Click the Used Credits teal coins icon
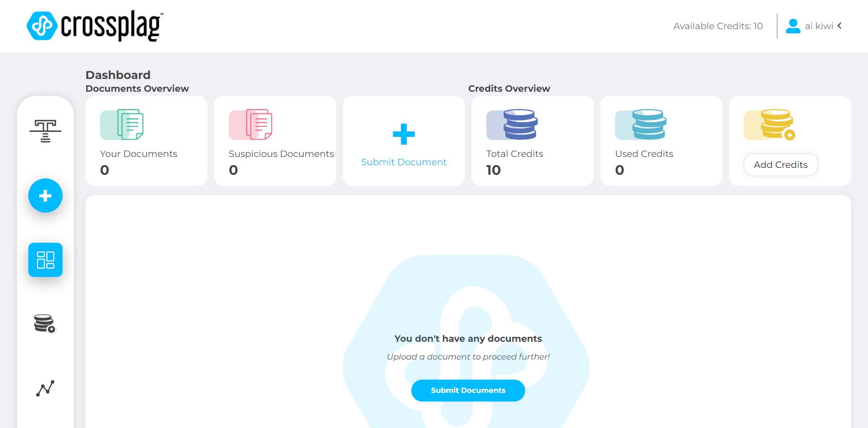Viewport: 868px width, 428px height. [x=641, y=125]
